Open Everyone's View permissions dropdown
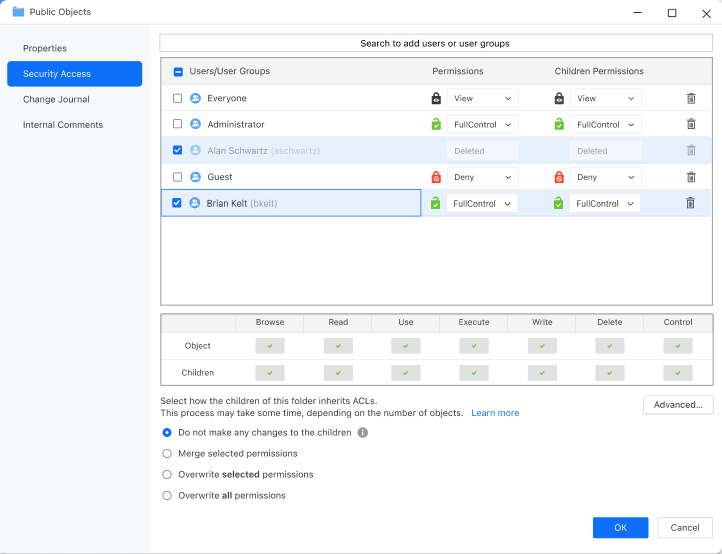 coord(482,98)
